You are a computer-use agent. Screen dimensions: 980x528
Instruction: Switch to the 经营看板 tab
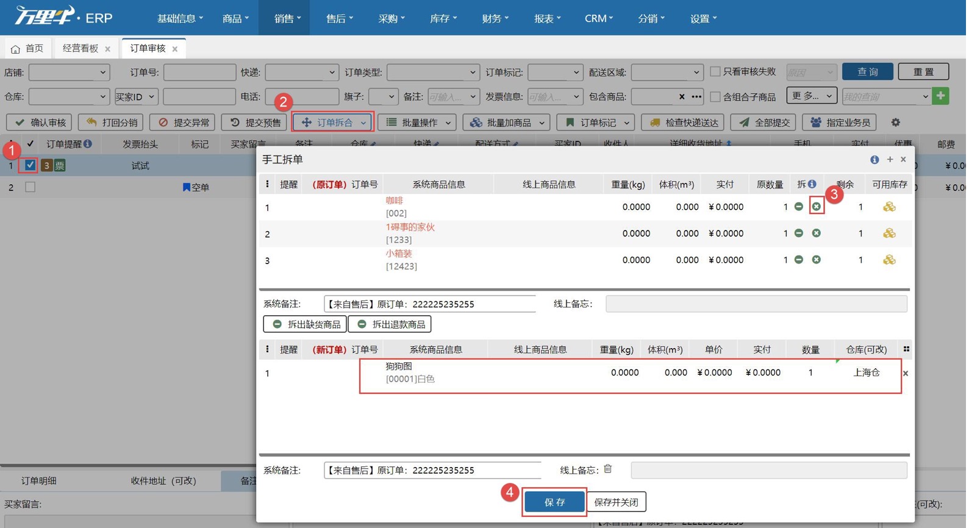80,48
